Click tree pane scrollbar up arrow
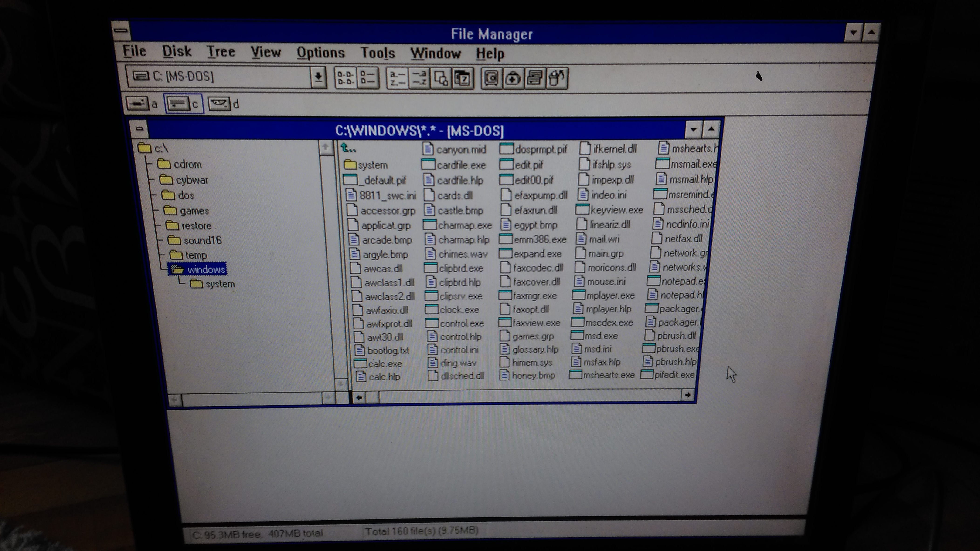This screenshot has height=551, width=980. click(326, 147)
